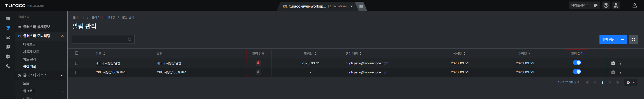Click the red bell status icon for 메모리 사용량 알림
The image size is (644, 99).
[258, 63]
